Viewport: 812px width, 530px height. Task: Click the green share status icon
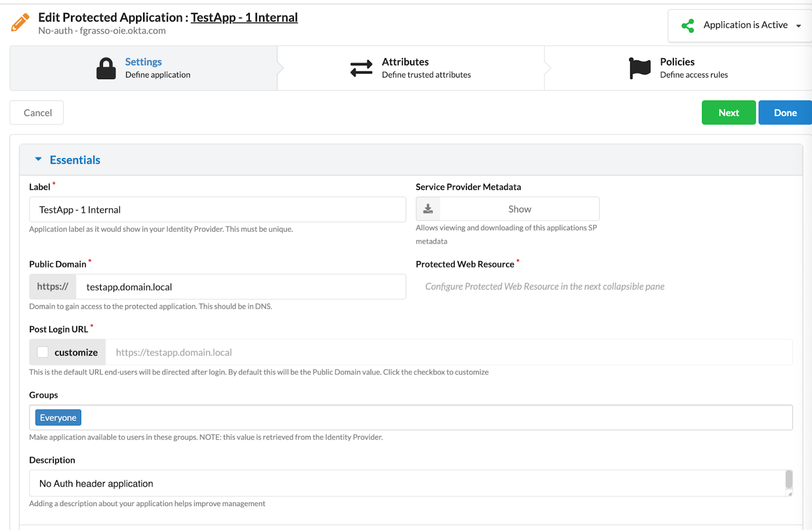tap(688, 25)
